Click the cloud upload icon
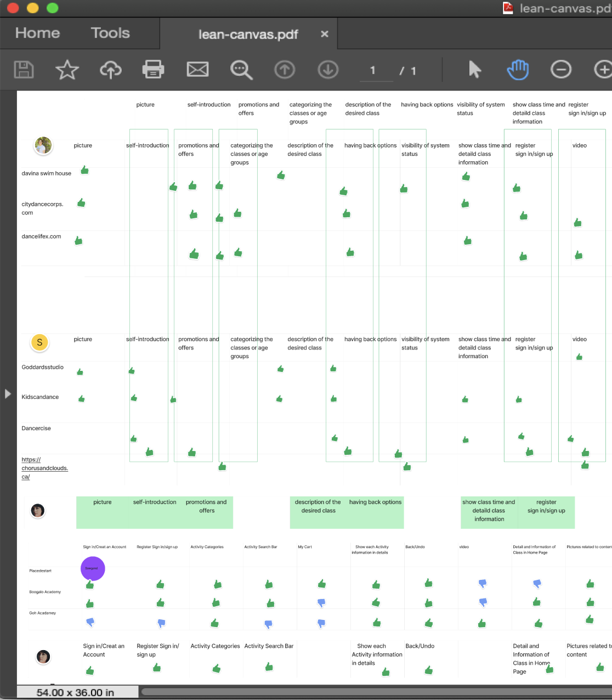The height and width of the screenshot is (700, 612). [x=110, y=70]
